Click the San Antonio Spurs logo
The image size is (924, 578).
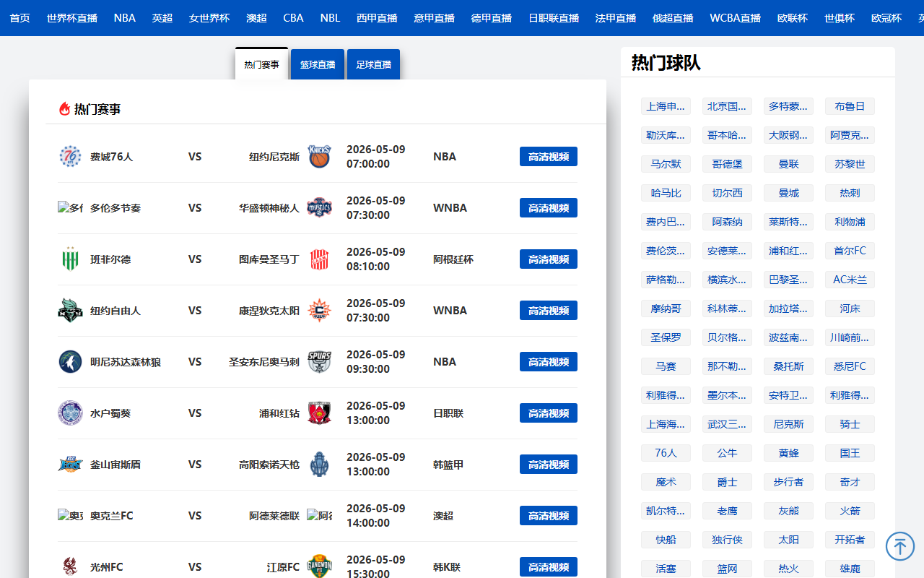pyautogui.click(x=319, y=362)
